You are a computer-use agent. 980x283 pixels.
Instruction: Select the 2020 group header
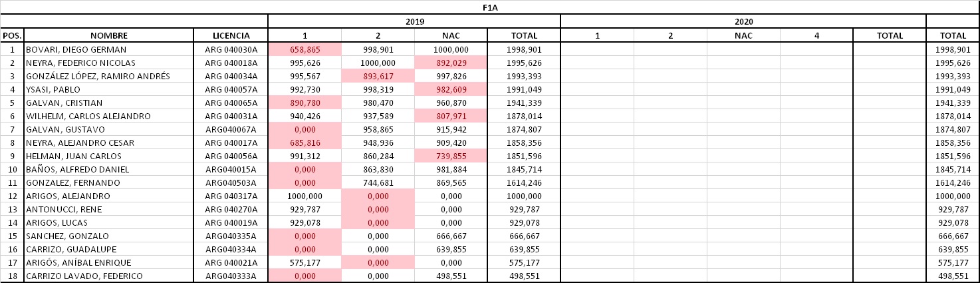tap(743, 22)
